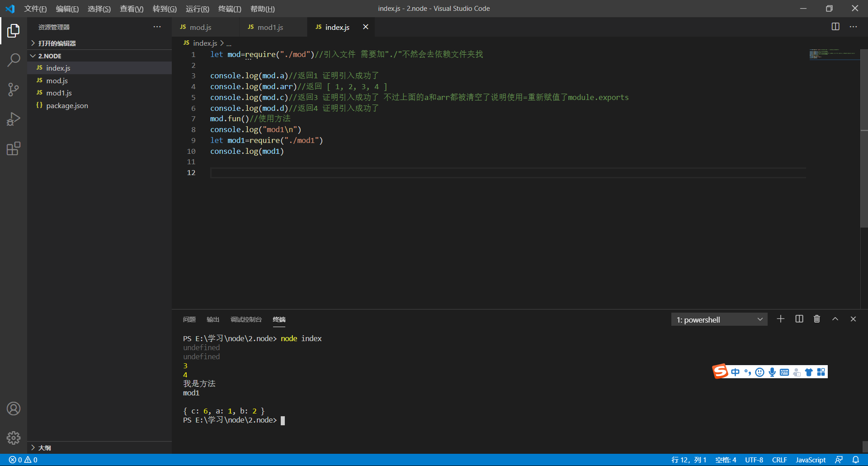
Task: Open the 帮助(H) menu
Action: click(x=263, y=9)
